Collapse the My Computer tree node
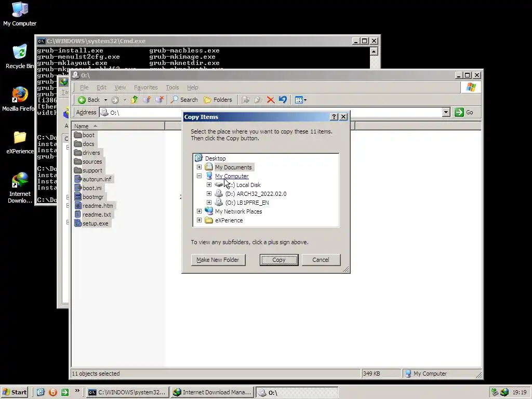532x399 pixels. click(199, 176)
